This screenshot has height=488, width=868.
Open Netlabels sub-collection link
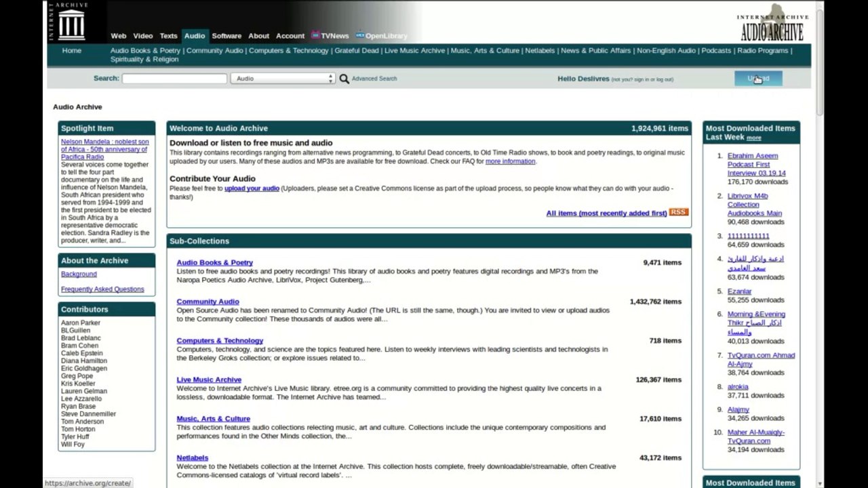point(192,458)
